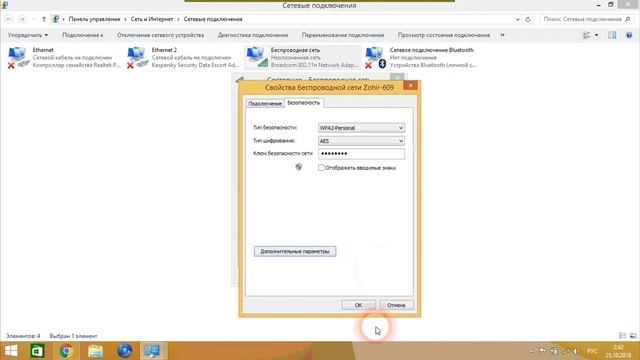This screenshot has height=360, width=640.
Task: Confirm with the OK button
Action: coord(358,305)
